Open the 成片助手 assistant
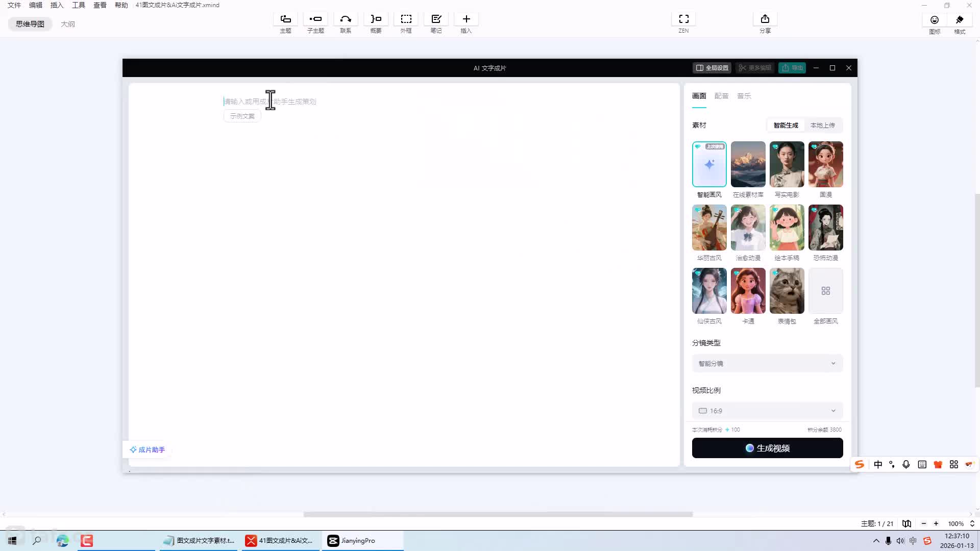 click(147, 450)
